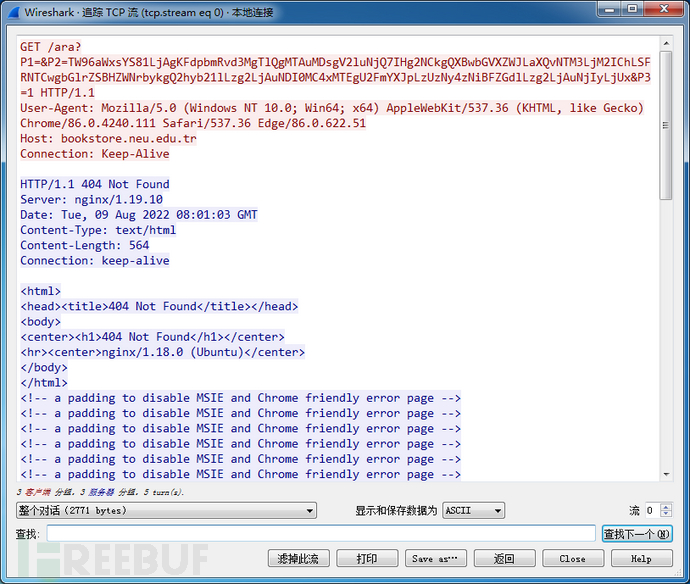Click the Wireshark shark-fin icon in title bar

coord(13,12)
